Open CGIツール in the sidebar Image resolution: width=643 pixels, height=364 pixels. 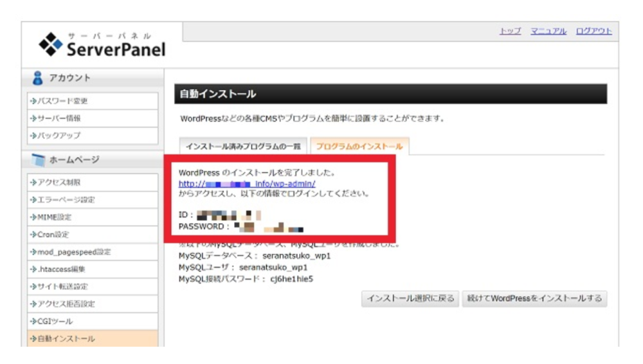pos(93,321)
